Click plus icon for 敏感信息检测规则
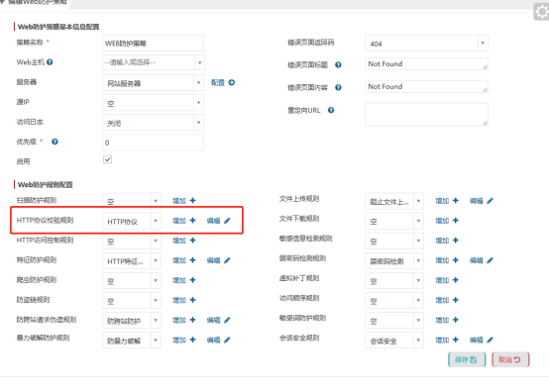This screenshot has width=549, height=392. (456, 241)
